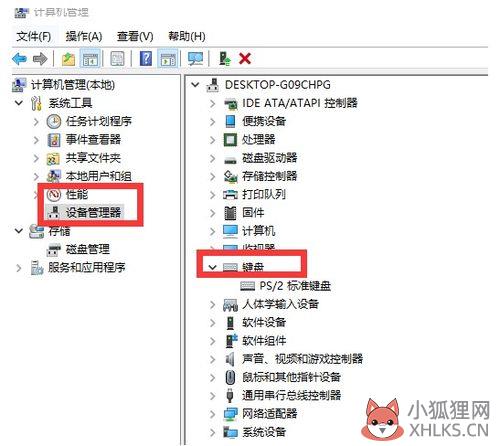
Task: Expand the IDE ATA/ATAPI 控制器 node
Action: (213, 103)
